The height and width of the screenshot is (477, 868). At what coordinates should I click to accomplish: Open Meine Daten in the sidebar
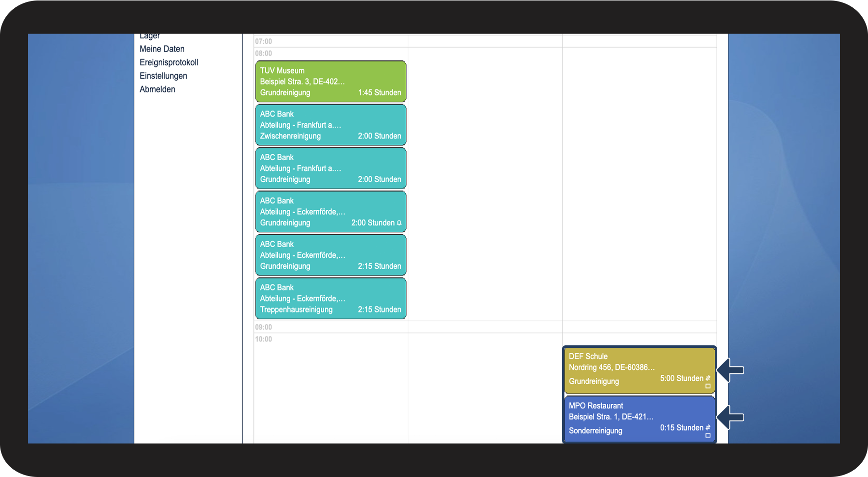162,49
